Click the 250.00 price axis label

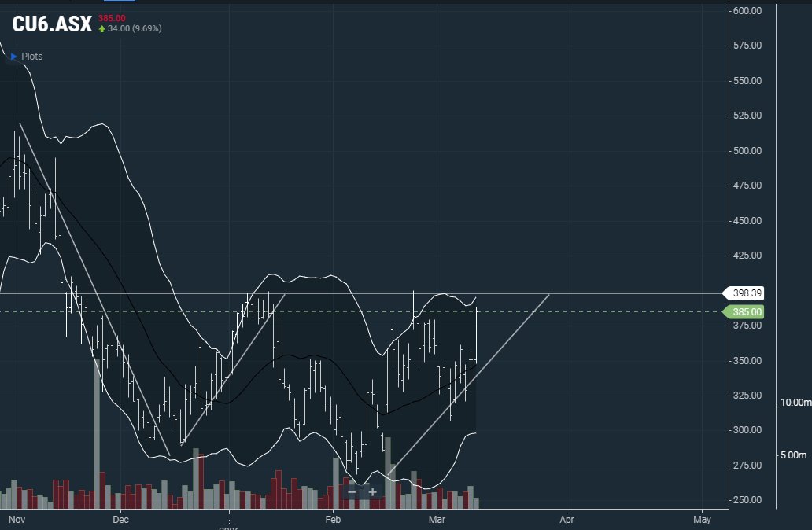click(747, 500)
